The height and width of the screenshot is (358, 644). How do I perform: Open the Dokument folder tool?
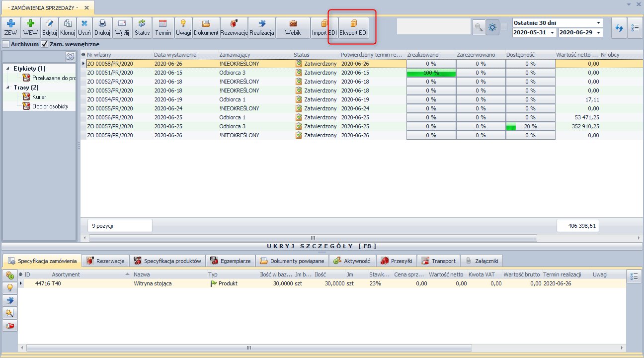tap(206, 27)
